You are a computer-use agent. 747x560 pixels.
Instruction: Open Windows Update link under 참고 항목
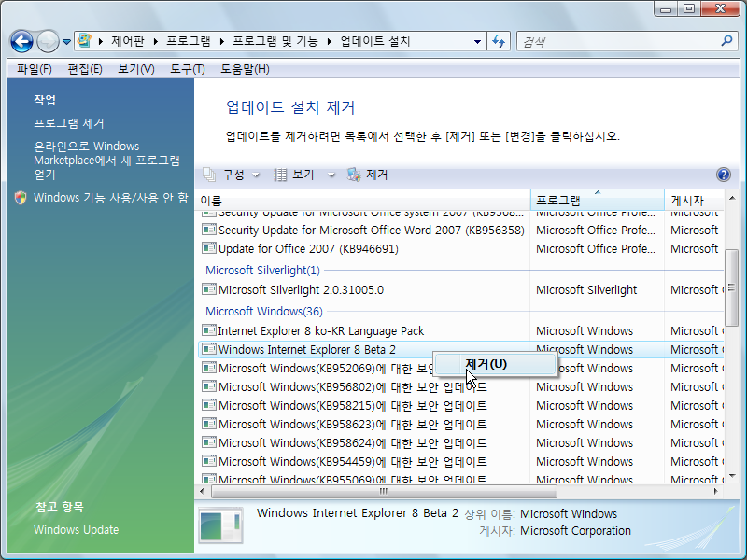pyautogui.click(x=77, y=529)
